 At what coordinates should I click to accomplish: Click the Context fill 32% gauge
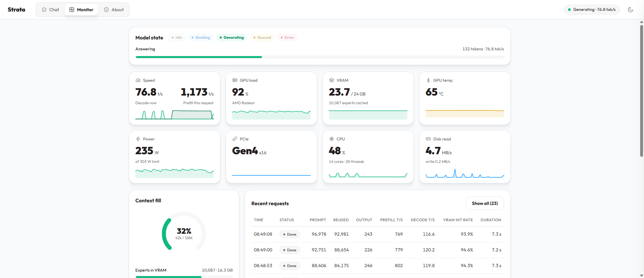click(x=184, y=231)
